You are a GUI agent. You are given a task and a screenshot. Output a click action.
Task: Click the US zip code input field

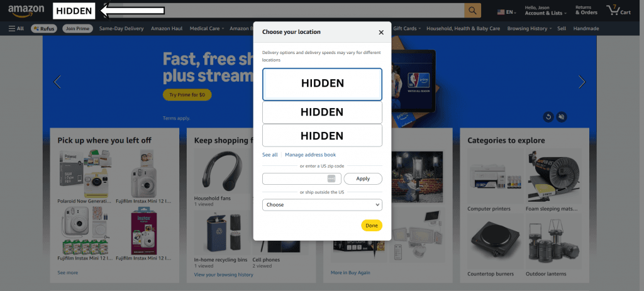(296, 179)
